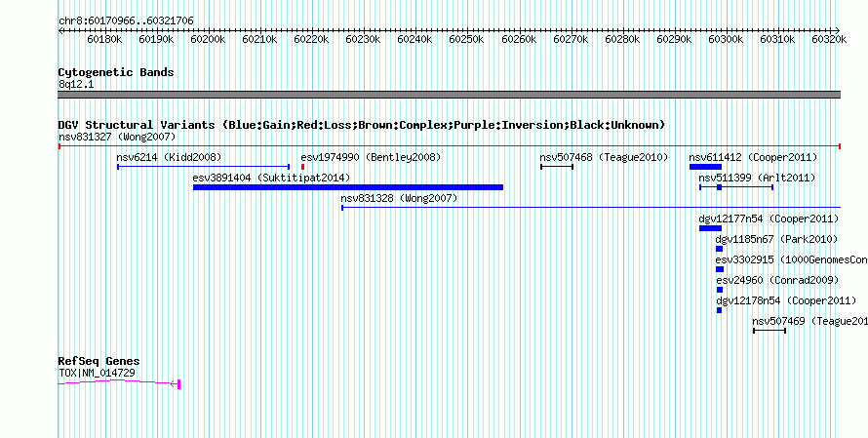The height and width of the screenshot is (438, 868).
Task: Click the chr8:60170966..60321706 region label
Action: tap(126, 21)
